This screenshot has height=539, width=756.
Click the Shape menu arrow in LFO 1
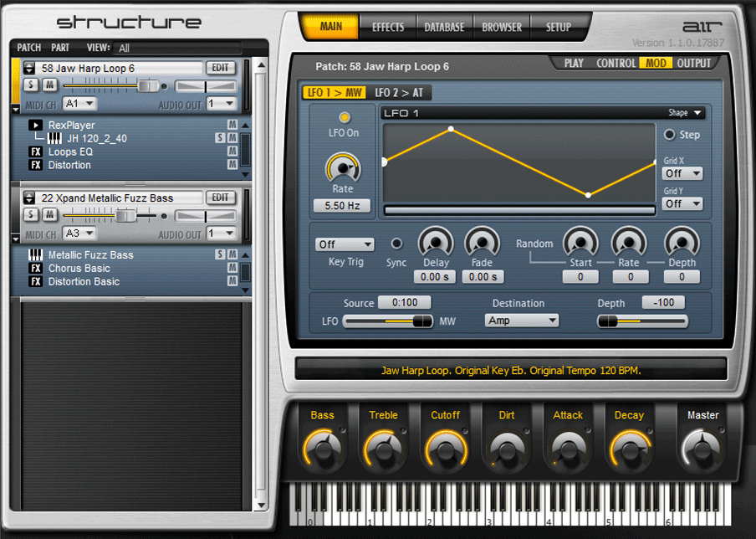pyautogui.click(x=699, y=113)
